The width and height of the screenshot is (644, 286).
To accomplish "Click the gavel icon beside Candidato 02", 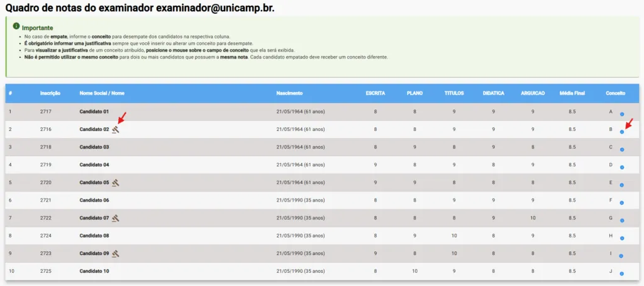I will tap(115, 129).
